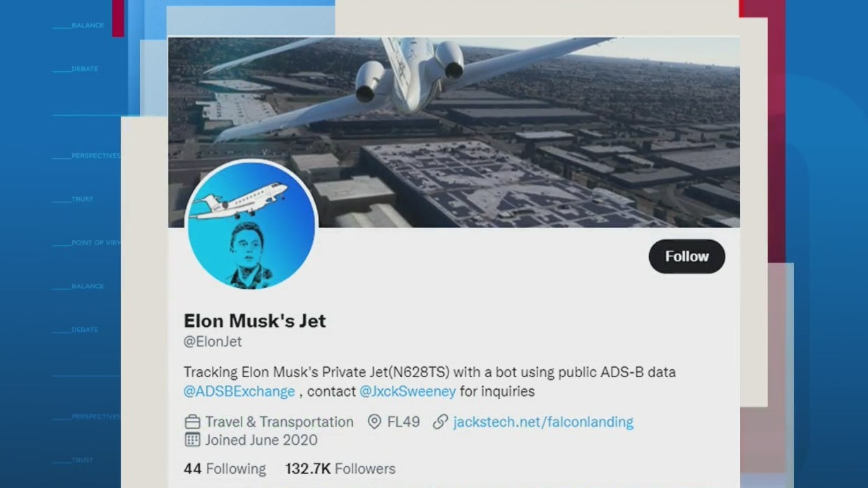
Task: Click the POINT OF VIEW sidebar label
Action: 95,243
